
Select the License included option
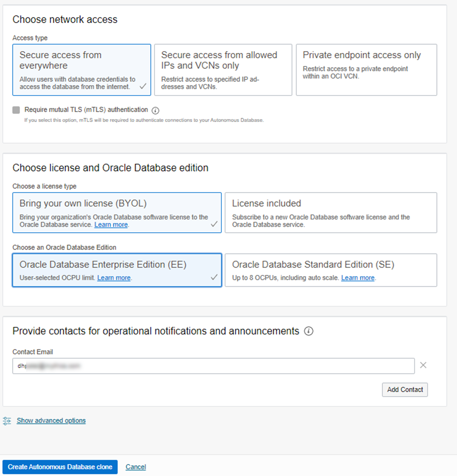point(331,212)
